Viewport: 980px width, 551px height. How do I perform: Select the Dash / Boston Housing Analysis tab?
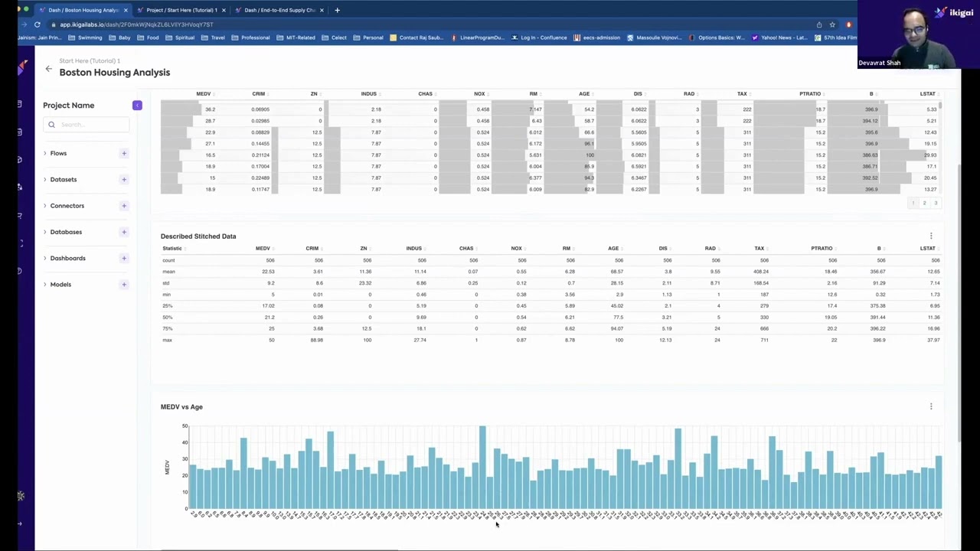tap(83, 10)
